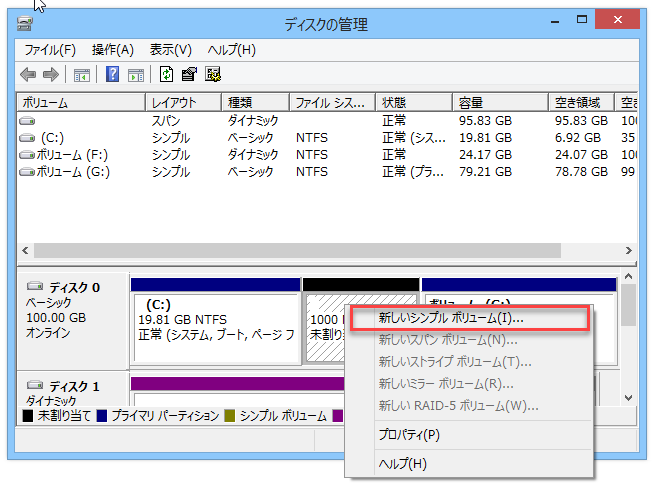The height and width of the screenshot is (488, 653).
Task: Sort by the 空き領域 column header
Action: tap(581, 102)
